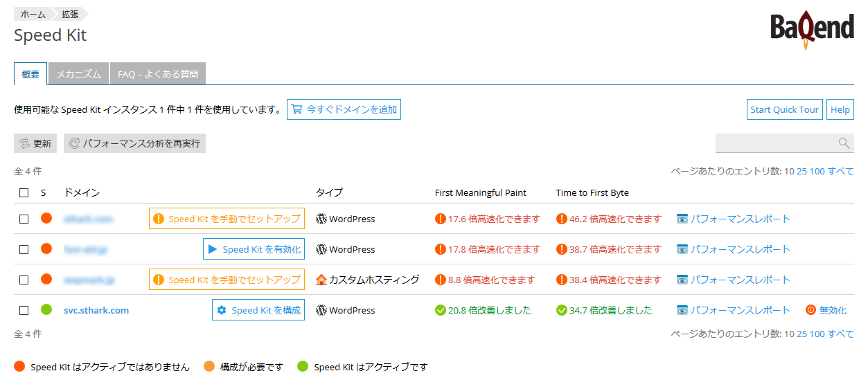Click the shopping cart add-domain icon
Screen dimensions: 868x389
click(296, 109)
